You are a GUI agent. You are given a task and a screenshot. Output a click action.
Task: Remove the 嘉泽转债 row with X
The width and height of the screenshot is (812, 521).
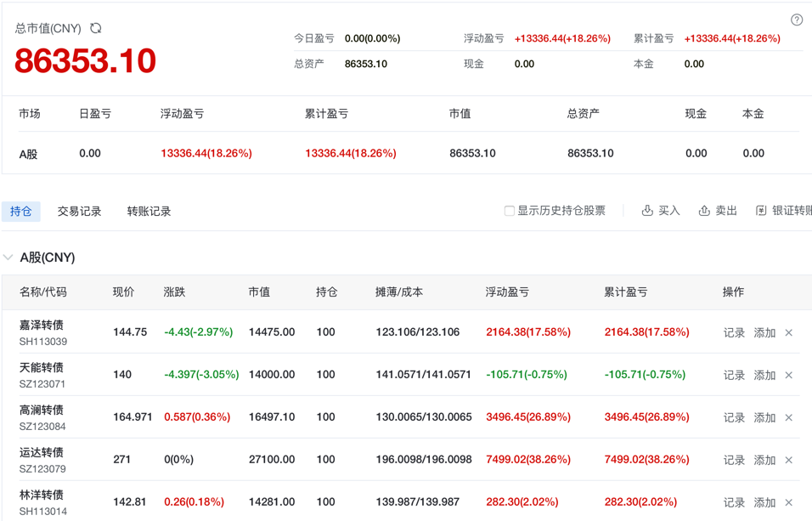[x=789, y=333]
